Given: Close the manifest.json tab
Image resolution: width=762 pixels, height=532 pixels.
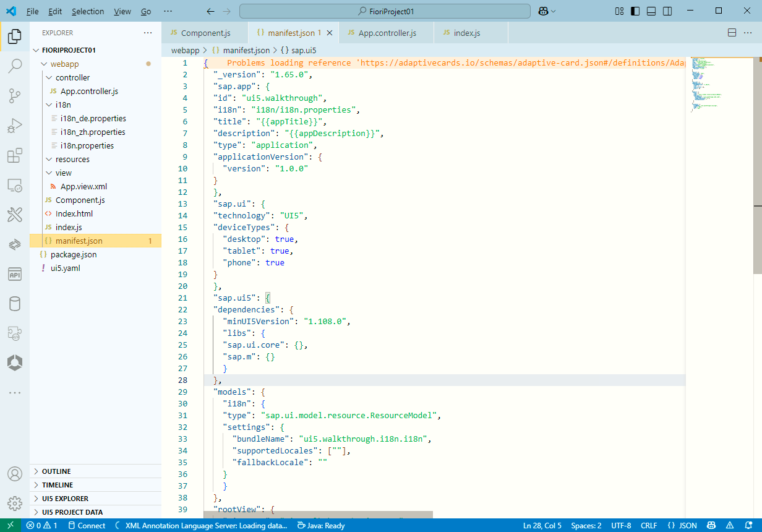Looking at the screenshot, I should coord(330,33).
